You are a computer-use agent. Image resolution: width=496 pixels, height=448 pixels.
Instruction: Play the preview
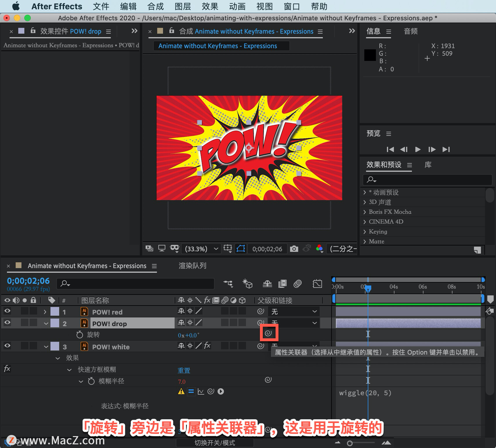[418, 149]
